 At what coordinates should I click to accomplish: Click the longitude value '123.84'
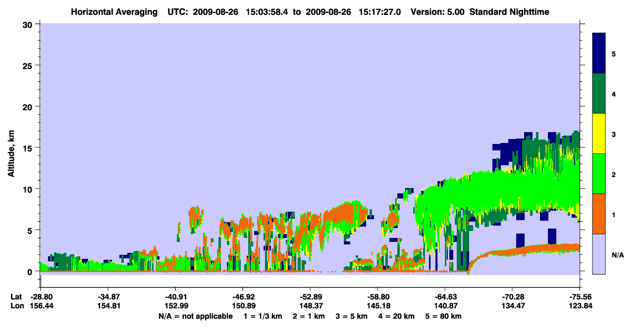580,306
